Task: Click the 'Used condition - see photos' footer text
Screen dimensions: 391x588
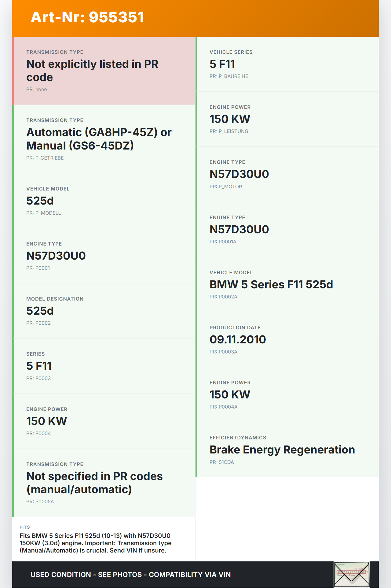Action: coord(130,575)
